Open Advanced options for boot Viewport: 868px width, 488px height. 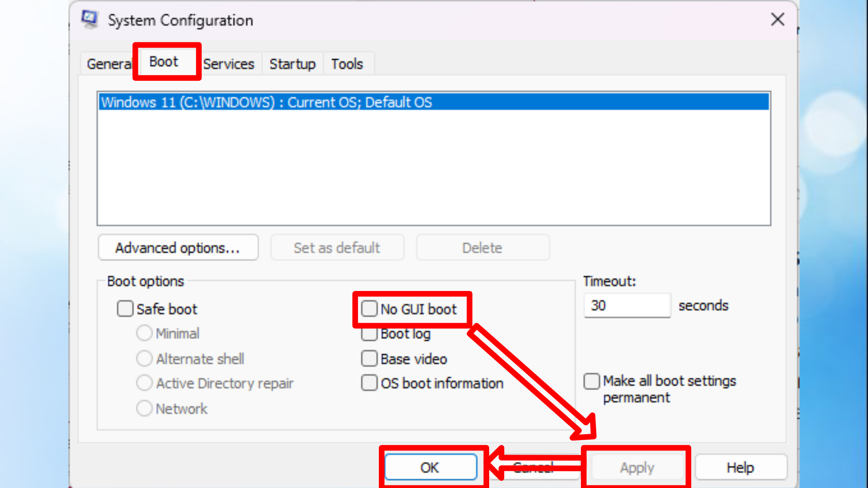click(178, 248)
